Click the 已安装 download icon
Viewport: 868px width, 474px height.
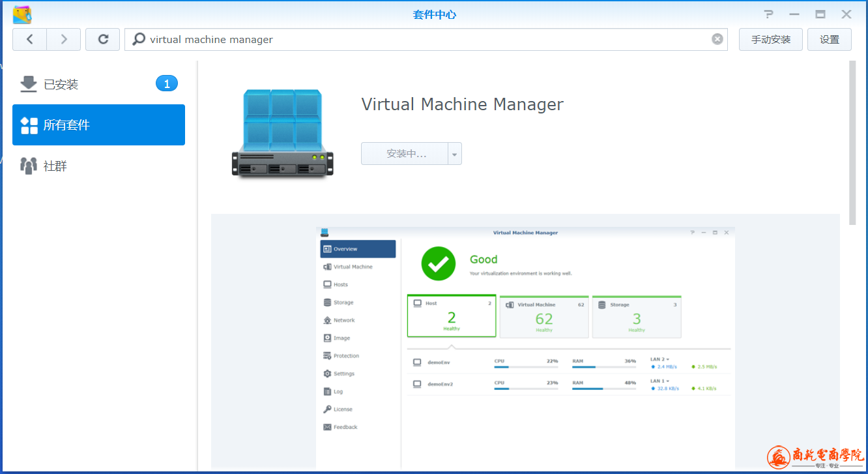29,84
